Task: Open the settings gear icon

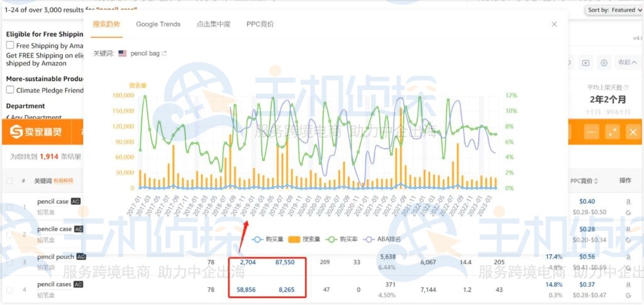Action: pos(604,63)
